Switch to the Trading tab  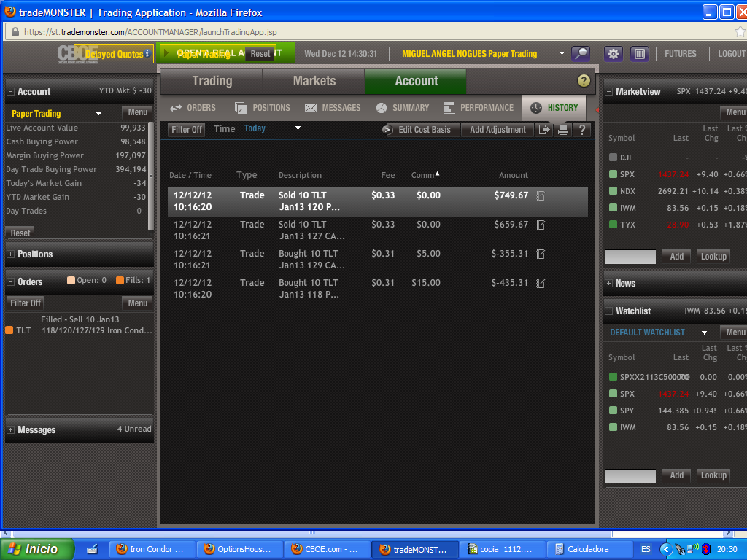click(x=212, y=81)
